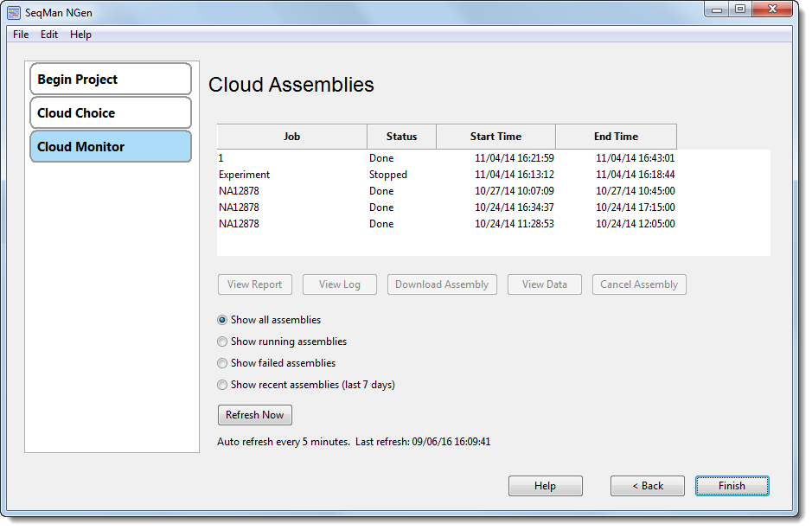The image size is (812, 530).
Task: Select the Cloud Monitor step
Action: point(111,146)
